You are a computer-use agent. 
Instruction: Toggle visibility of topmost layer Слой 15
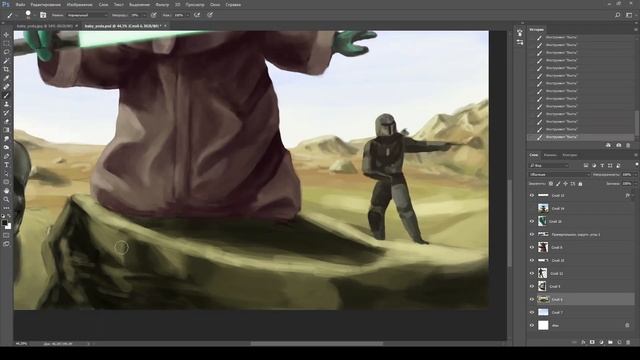click(x=532, y=196)
